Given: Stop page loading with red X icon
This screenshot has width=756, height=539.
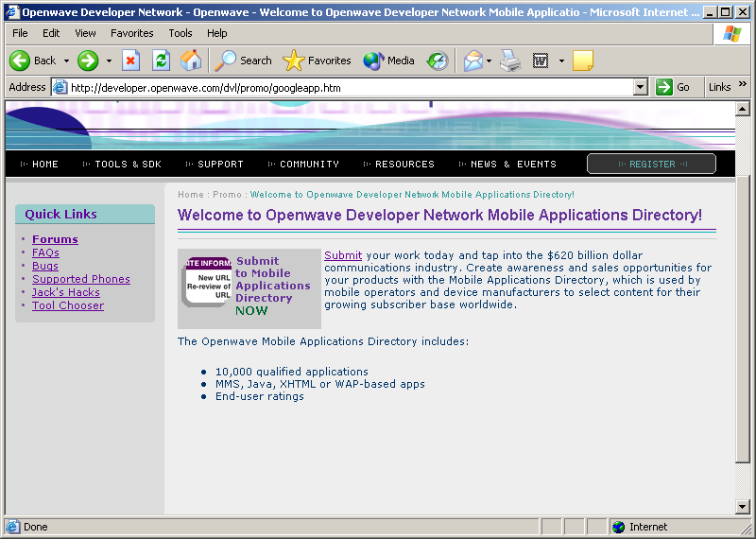Looking at the screenshot, I should (130, 61).
